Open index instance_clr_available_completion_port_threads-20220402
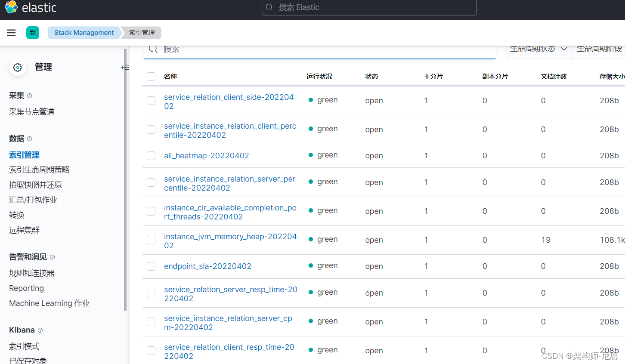This screenshot has width=625, height=364. coord(230,212)
